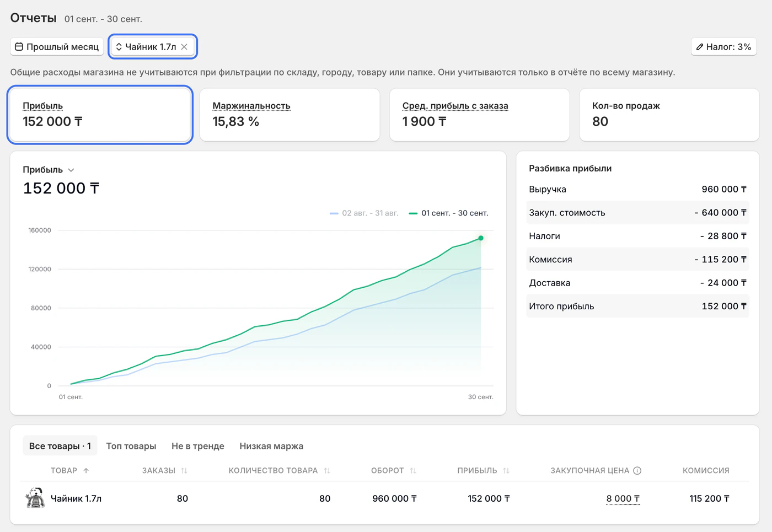Click the Комиссия column header
The height and width of the screenshot is (532, 772).
[x=706, y=471]
